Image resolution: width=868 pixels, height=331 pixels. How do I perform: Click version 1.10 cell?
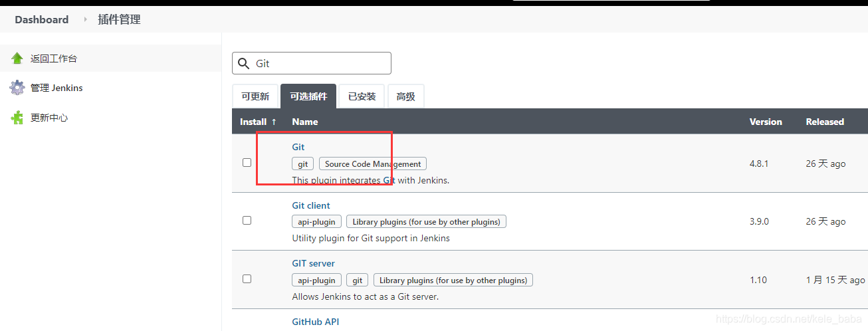click(x=758, y=280)
